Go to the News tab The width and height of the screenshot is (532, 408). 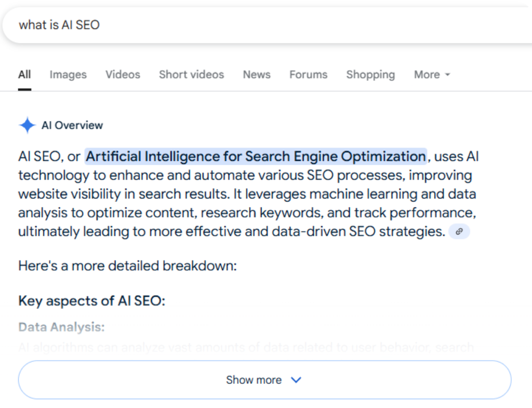click(x=257, y=75)
